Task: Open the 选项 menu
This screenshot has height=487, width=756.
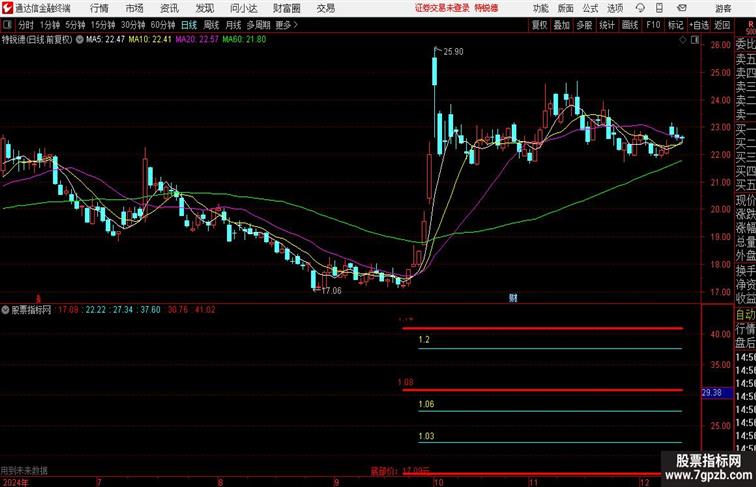Action: click(615, 8)
